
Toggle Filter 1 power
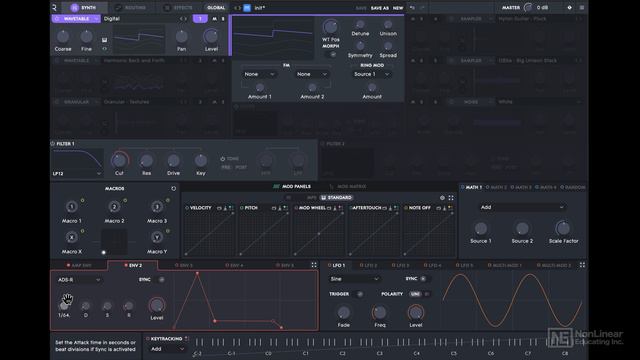[53, 144]
